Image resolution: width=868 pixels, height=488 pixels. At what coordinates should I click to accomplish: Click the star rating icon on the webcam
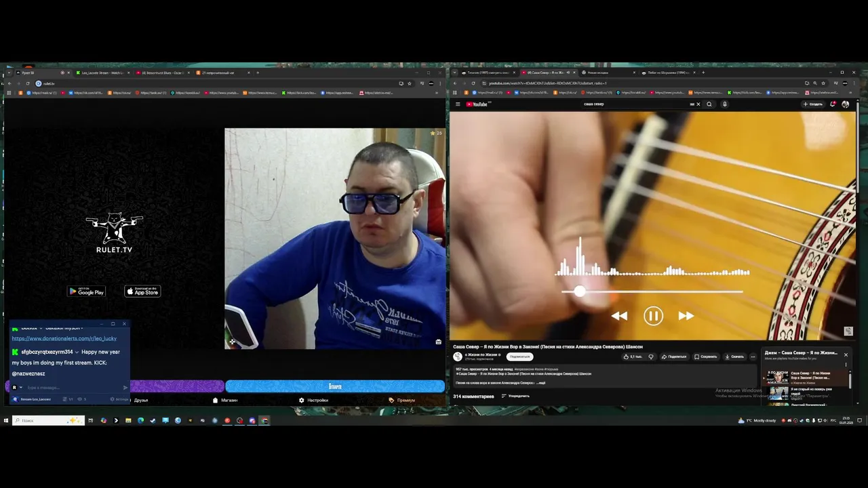point(433,134)
